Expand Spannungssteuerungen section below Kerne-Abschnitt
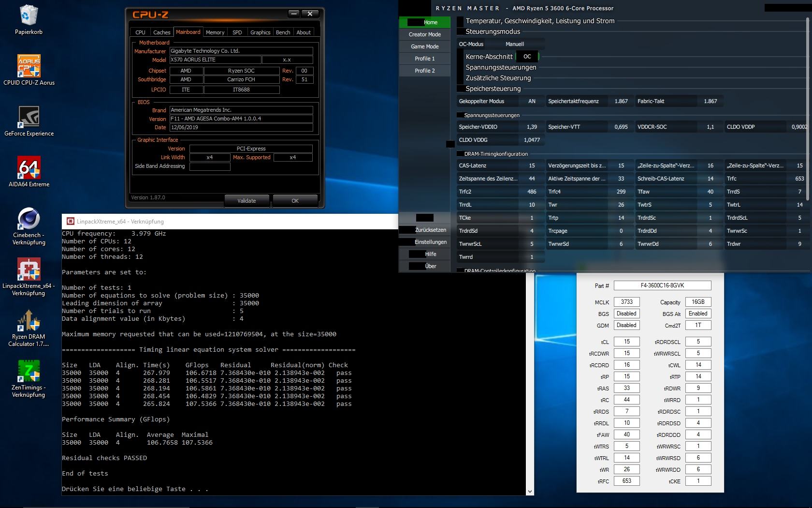 [501, 67]
